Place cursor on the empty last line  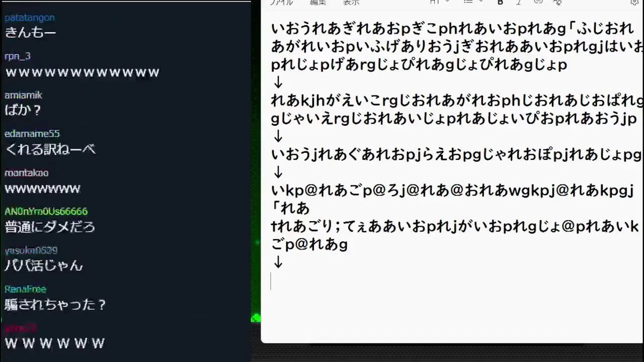click(x=453, y=281)
